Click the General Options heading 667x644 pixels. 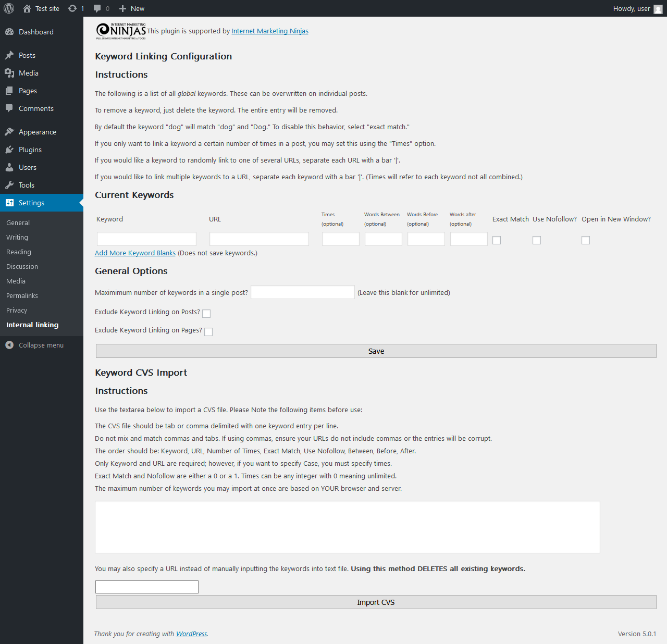(131, 271)
